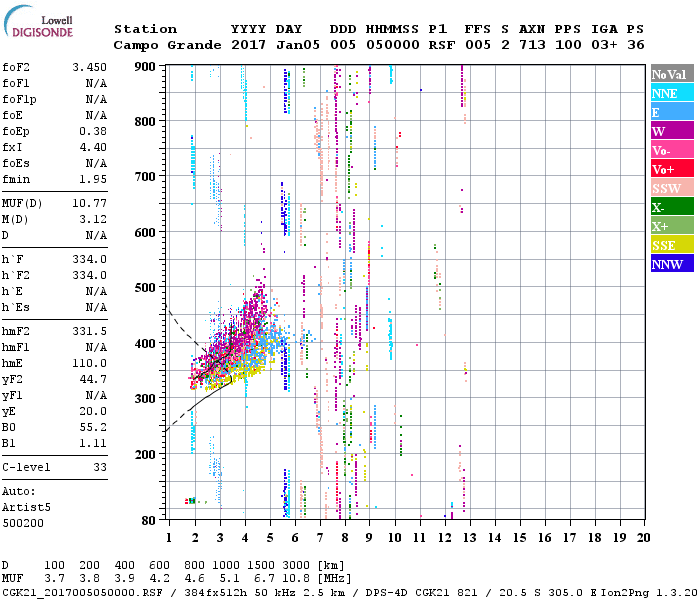The image size is (700, 600).
Task: Click the hmE value 110.0
Action: [90, 363]
